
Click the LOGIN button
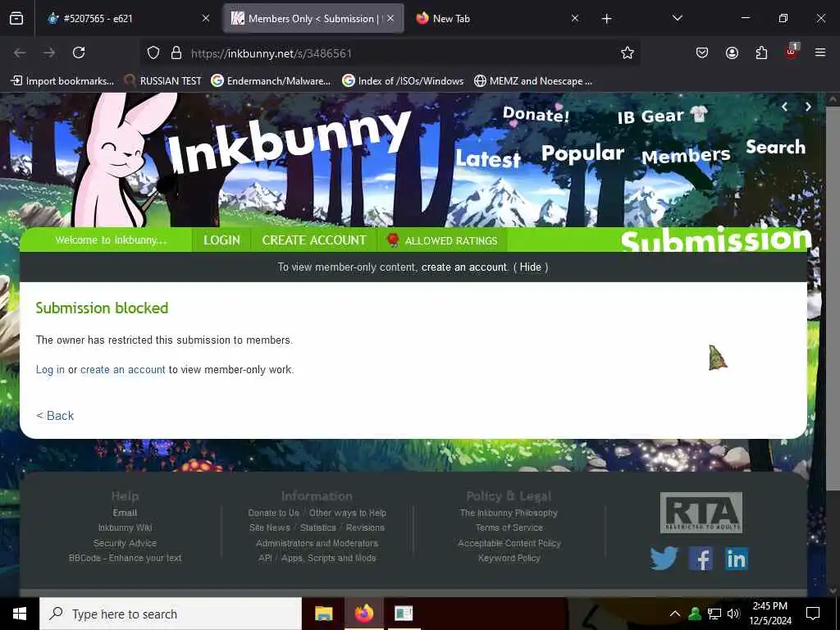point(221,240)
